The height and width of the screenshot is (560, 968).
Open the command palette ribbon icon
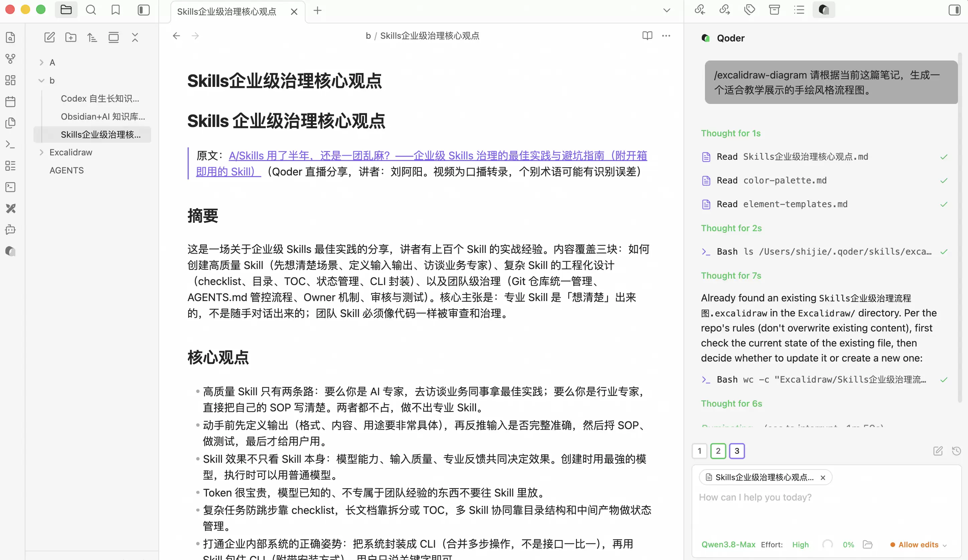[11, 144]
